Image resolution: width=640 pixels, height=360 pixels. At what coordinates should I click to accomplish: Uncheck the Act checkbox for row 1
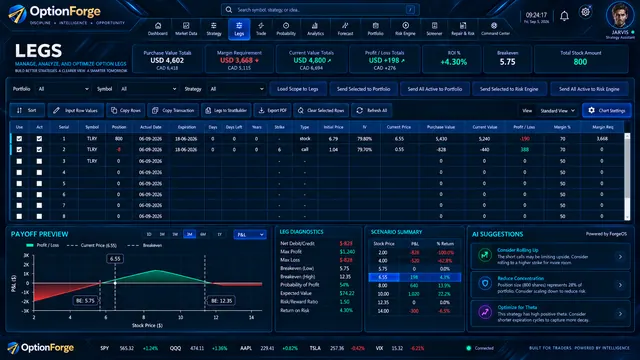pyautogui.click(x=39, y=139)
